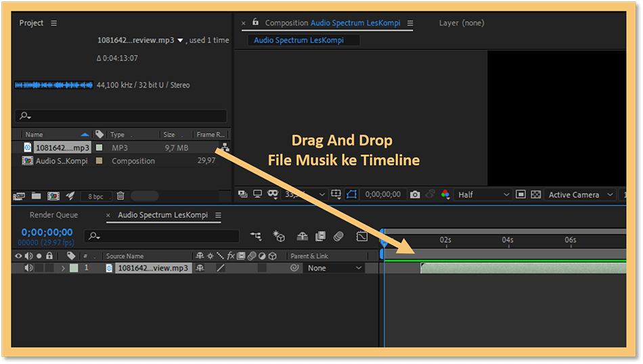Click the label color of Audio S_Kompi composition
Image resolution: width=643 pixels, height=364 pixels.
(x=99, y=160)
